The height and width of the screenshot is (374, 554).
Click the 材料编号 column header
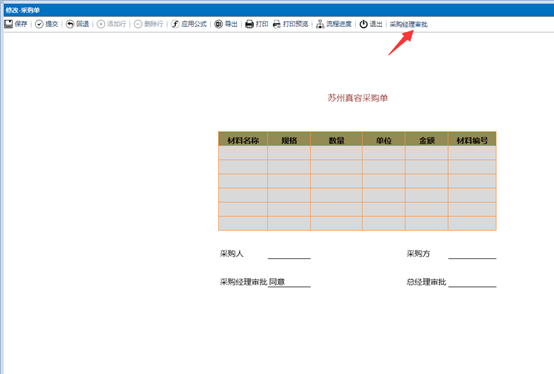pyautogui.click(x=472, y=139)
